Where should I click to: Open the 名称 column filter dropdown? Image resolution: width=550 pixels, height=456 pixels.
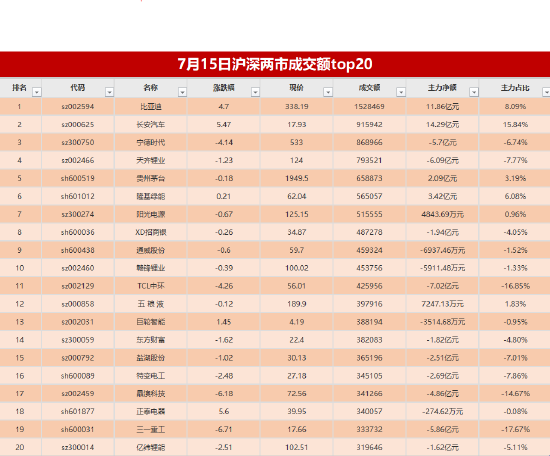[x=182, y=92]
